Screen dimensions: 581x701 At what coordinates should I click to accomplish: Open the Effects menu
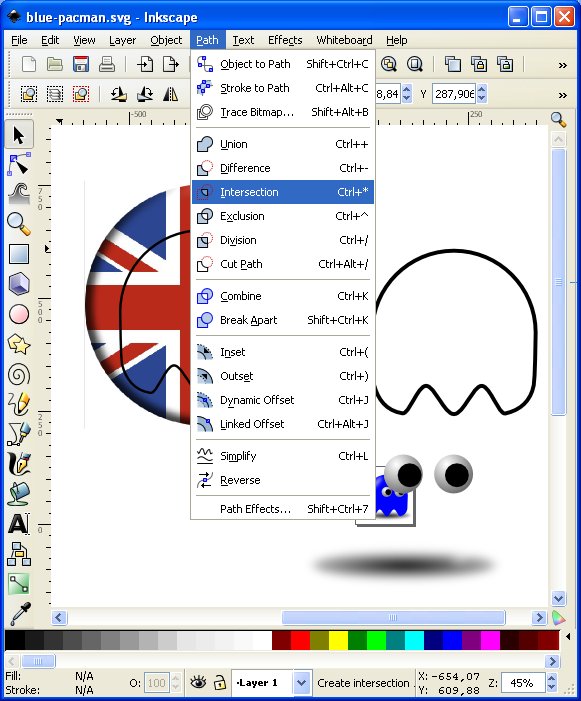click(285, 40)
